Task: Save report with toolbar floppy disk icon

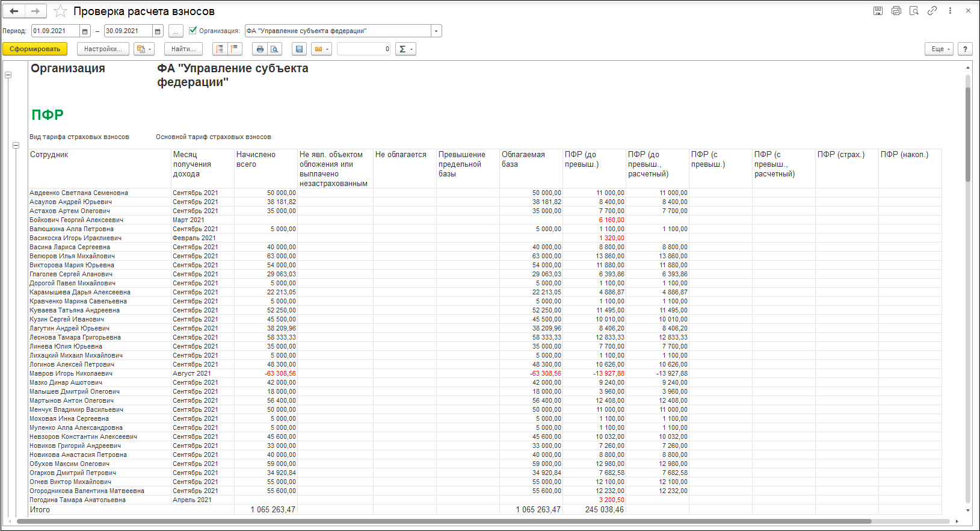Action: [x=299, y=49]
